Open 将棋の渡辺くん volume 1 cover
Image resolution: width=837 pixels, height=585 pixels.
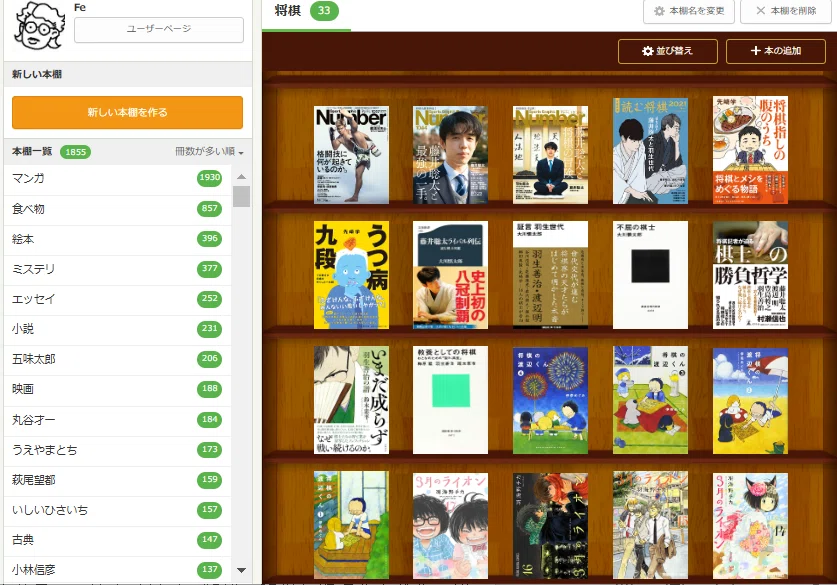[351, 525]
